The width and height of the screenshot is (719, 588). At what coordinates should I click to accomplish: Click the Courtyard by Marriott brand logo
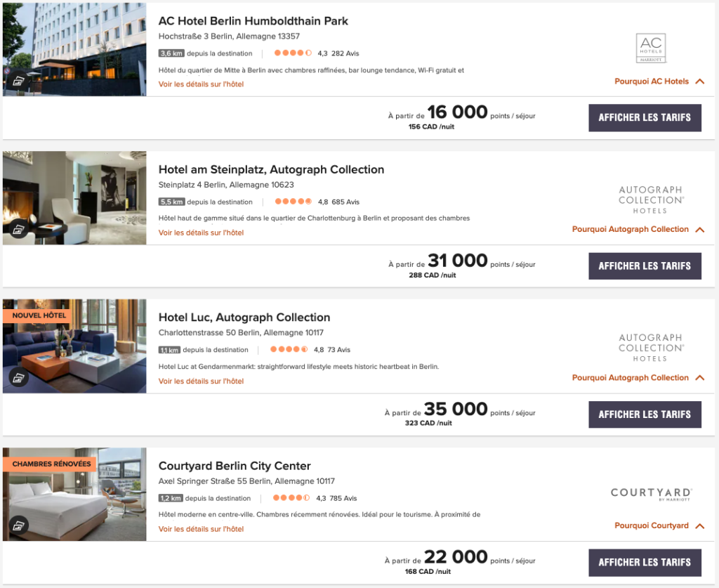tap(652, 494)
